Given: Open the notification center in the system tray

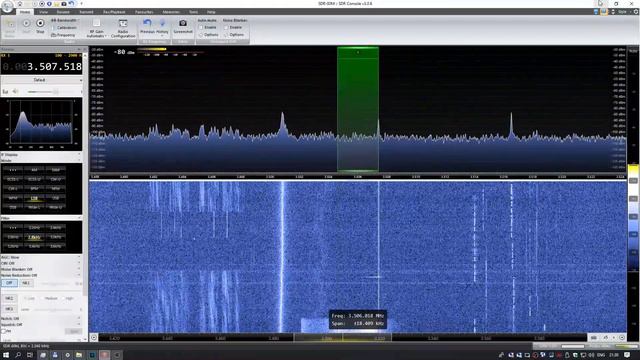Looking at the screenshot, I should pos(627,355).
